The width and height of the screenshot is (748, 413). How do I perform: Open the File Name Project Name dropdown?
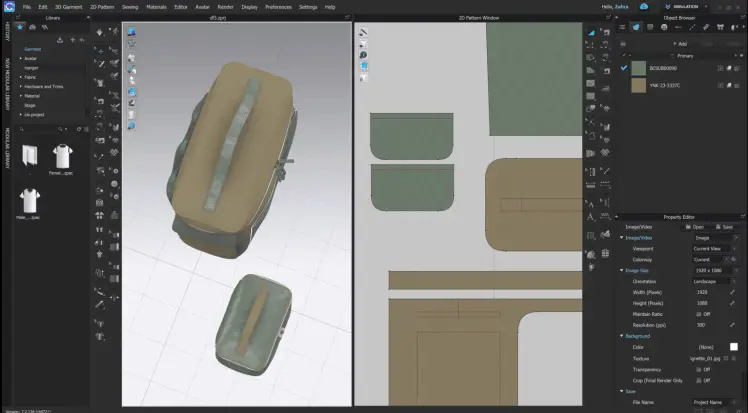pyautogui.click(x=715, y=403)
